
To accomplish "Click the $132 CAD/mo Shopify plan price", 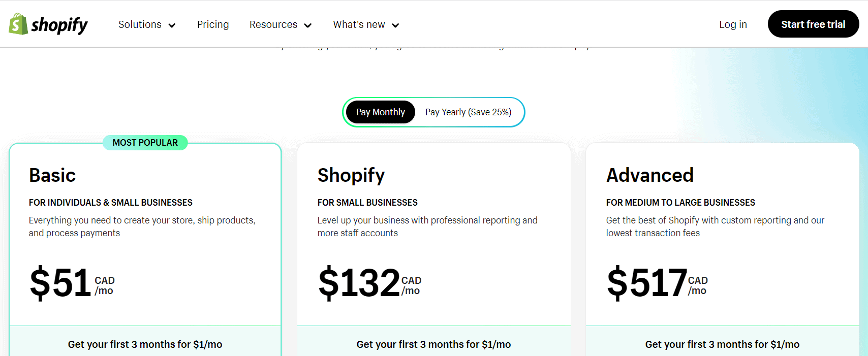I will [x=369, y=283].
